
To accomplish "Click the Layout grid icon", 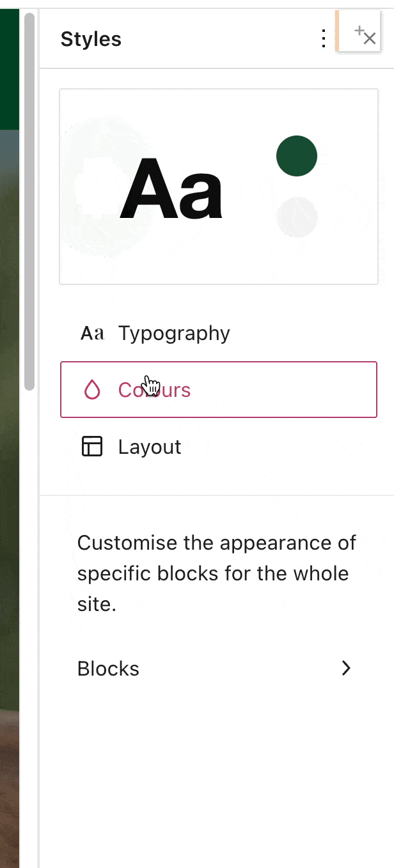I will pos(92,446).
